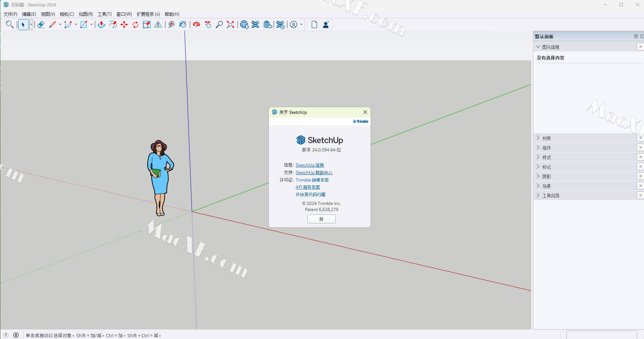Viewport: 644px width, 339px height.
Task: Select the Offset tool
Action: coord(113,24)
